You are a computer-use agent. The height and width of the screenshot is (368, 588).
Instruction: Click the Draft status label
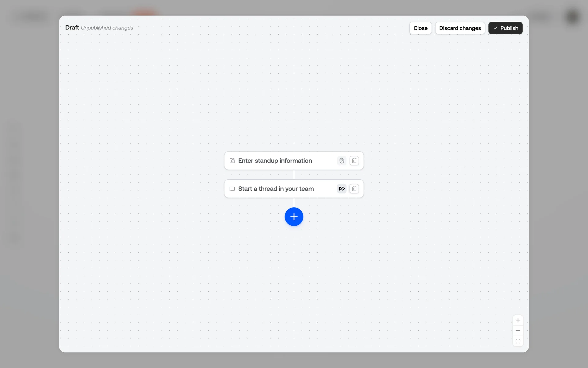point(72,28)
